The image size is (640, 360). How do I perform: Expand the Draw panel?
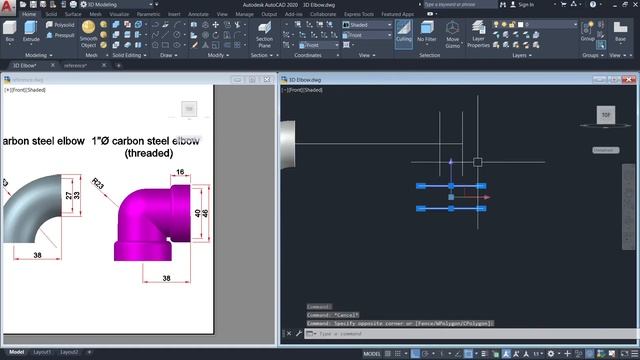tap(169, 55)
